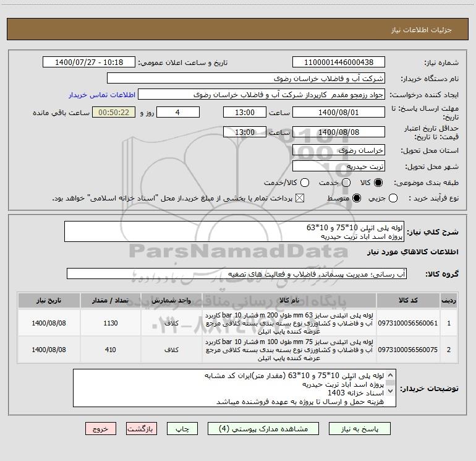This screenshot has width=476, height=461.
Task: Click the تعداد / مقدار column header
Action: point(111,300)
